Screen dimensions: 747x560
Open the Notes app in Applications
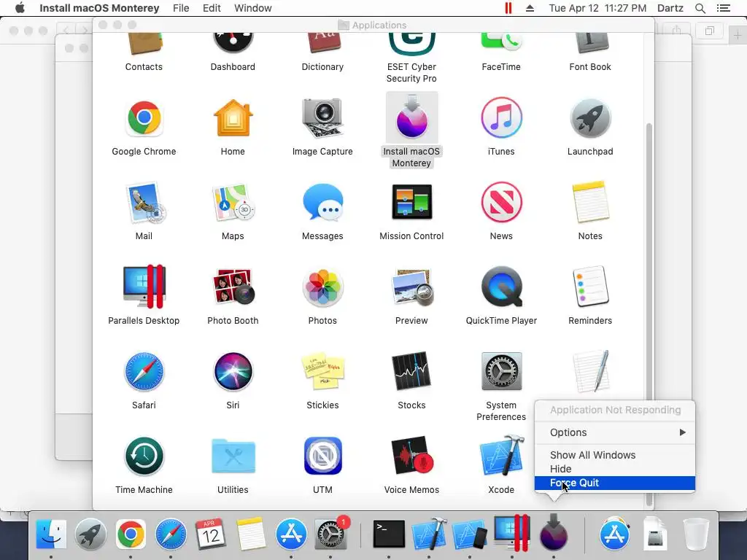coord(590,203)
